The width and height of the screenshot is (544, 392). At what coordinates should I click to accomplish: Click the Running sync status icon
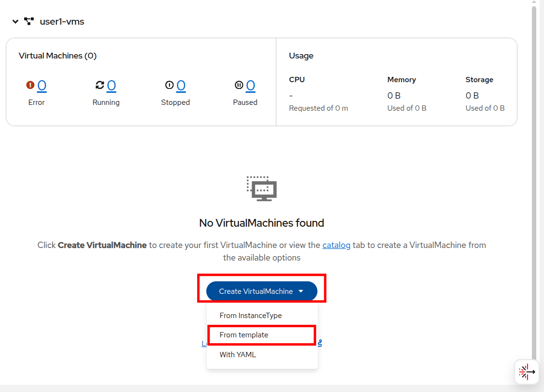point(100,85)
